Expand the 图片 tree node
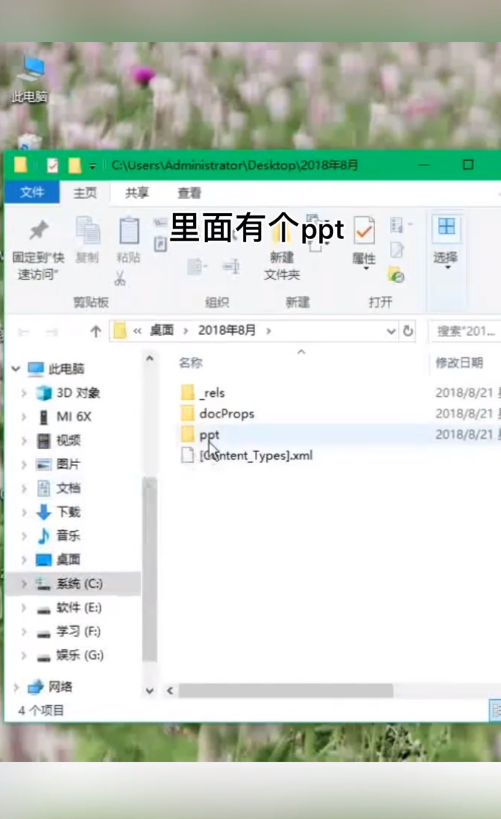 24,464
